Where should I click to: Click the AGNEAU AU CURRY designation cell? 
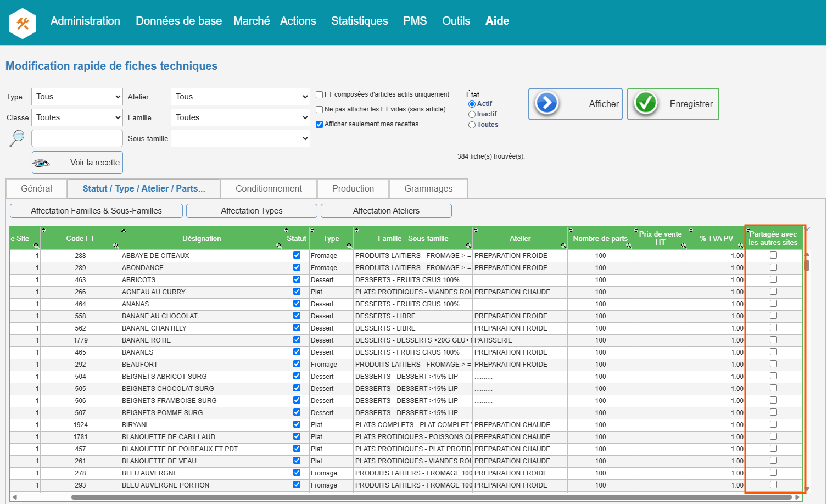(x=202, y=292)
